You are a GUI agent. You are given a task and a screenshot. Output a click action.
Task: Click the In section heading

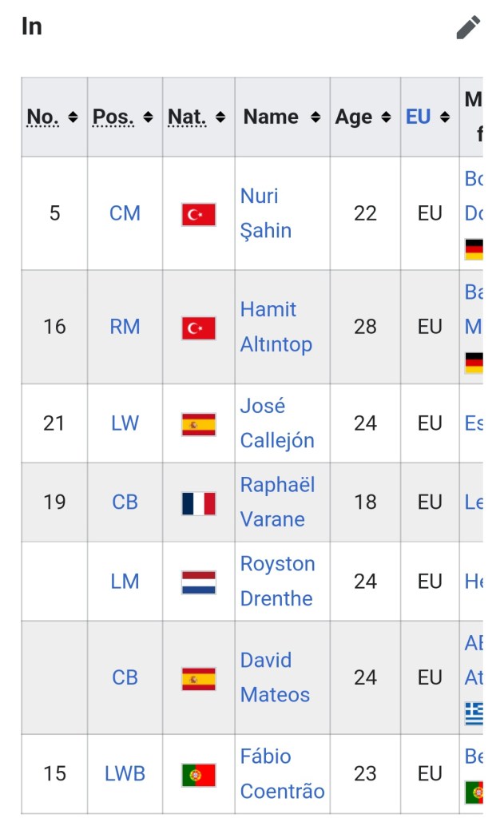[32, 26]
